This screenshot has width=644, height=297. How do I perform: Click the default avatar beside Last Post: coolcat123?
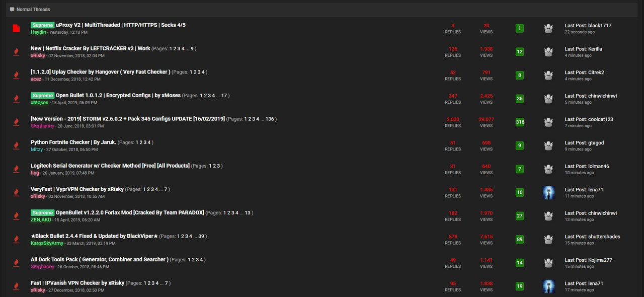pos(548,122)
